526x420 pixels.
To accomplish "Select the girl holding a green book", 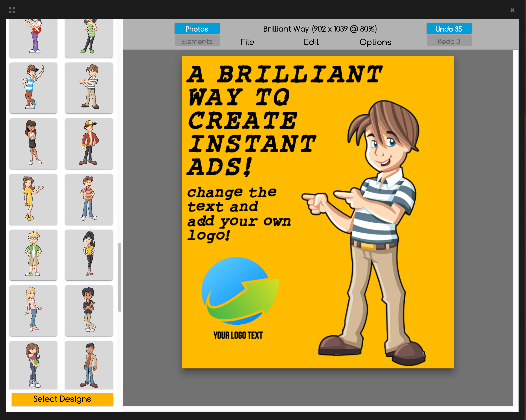I will pos(33,365).
